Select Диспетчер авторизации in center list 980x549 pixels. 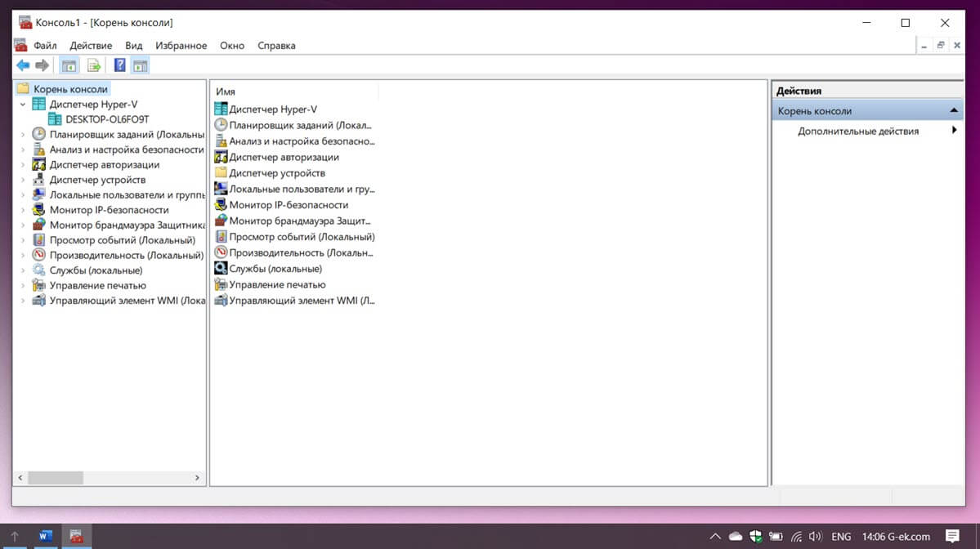point(284,157)
